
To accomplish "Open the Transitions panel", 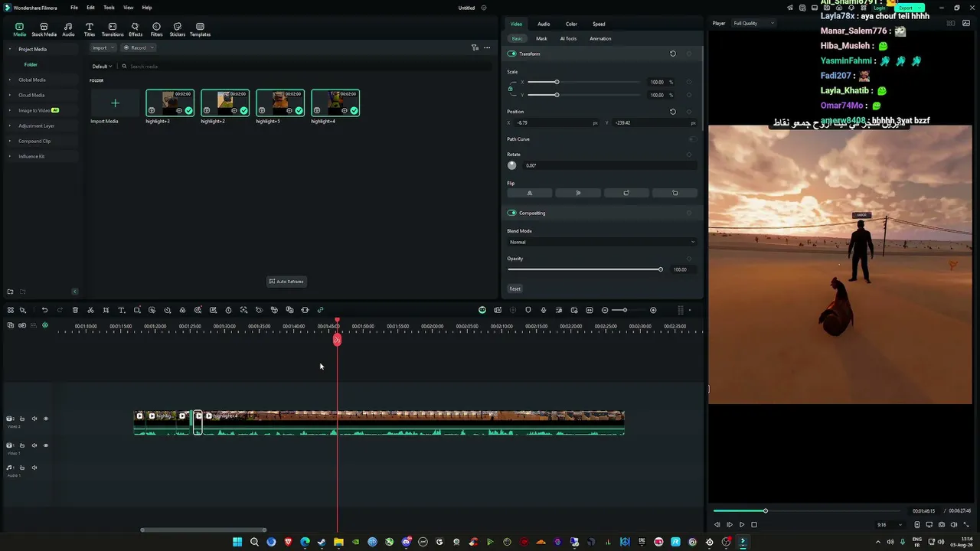I will [x=113, y=29].
